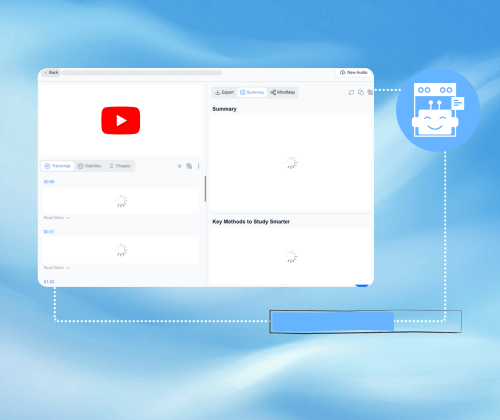Export the summary via the Export button
Screen dimensions: 500x420
click(225, 92)
